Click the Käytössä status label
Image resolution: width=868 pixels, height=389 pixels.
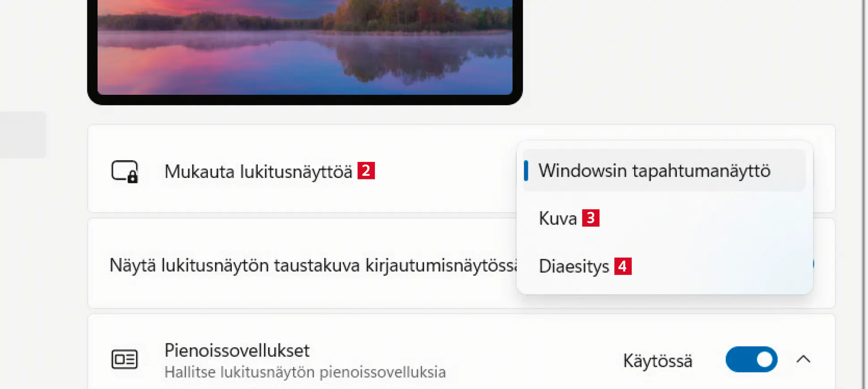coord(657,360)
